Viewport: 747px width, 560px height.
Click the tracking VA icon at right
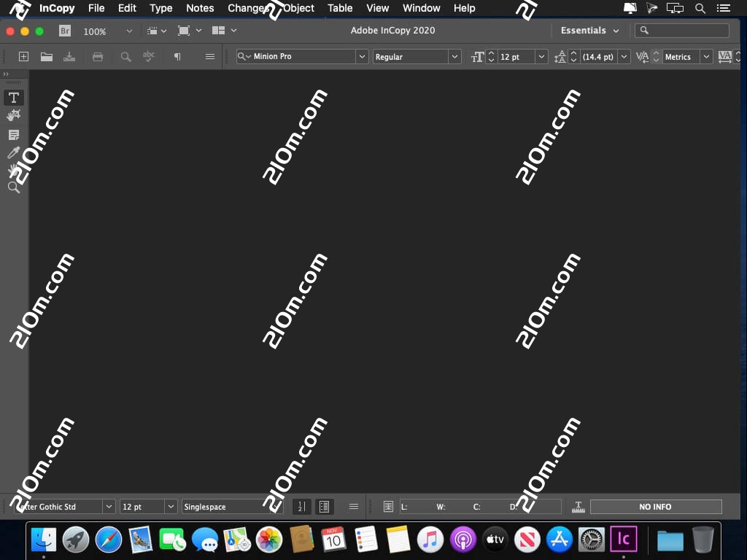click(x=724, y=57)
